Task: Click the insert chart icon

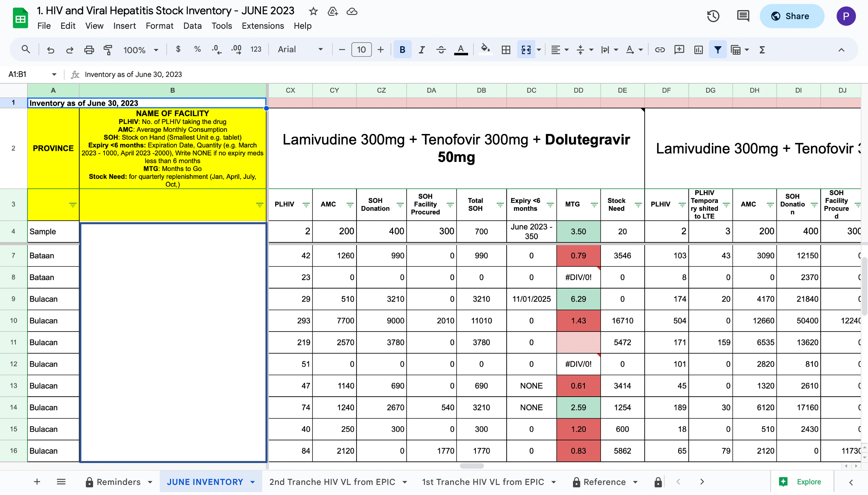Action: click(698, 50)
